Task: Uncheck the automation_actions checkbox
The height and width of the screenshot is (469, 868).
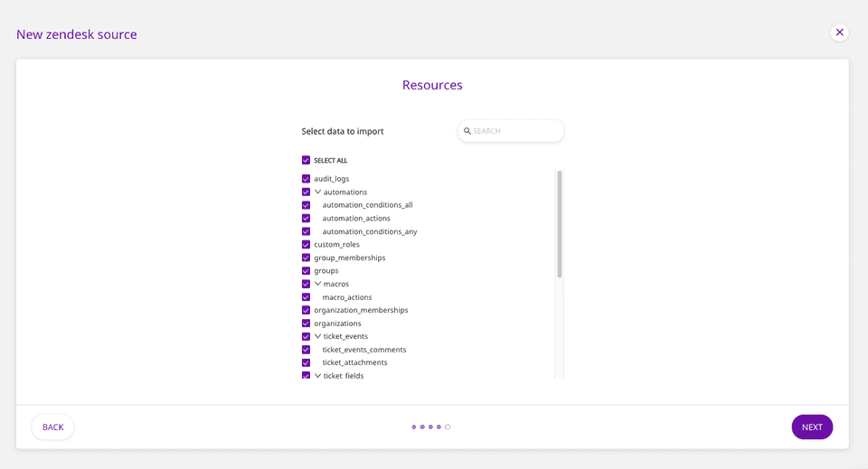Action: pyautogui.click(x=306, y=219)
